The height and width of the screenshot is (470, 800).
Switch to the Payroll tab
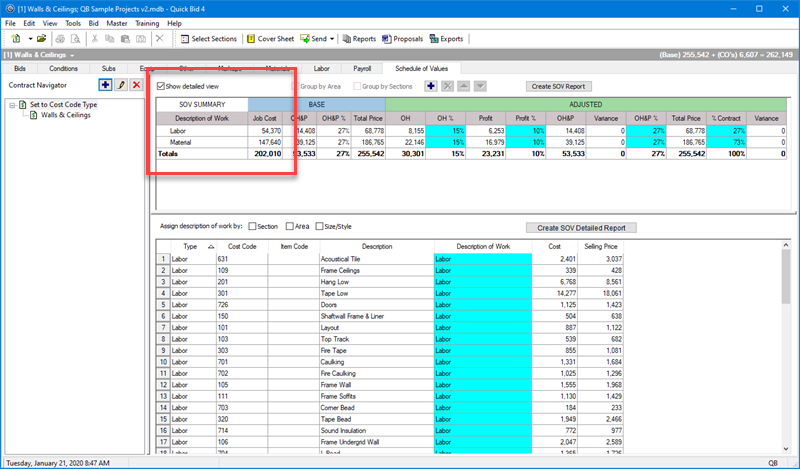pos(362,68)
